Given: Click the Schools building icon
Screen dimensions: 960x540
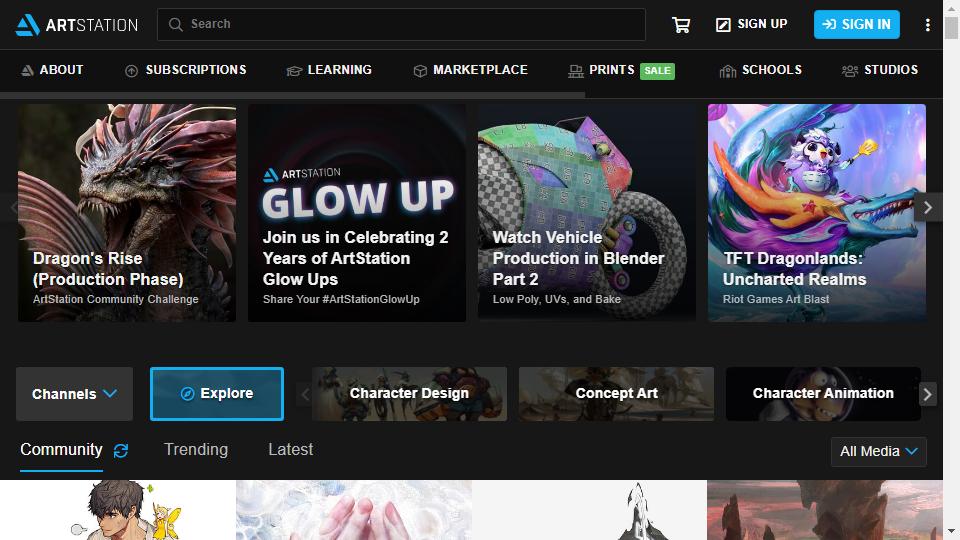Looking at the screenshot, I should [x=727, y=71].
